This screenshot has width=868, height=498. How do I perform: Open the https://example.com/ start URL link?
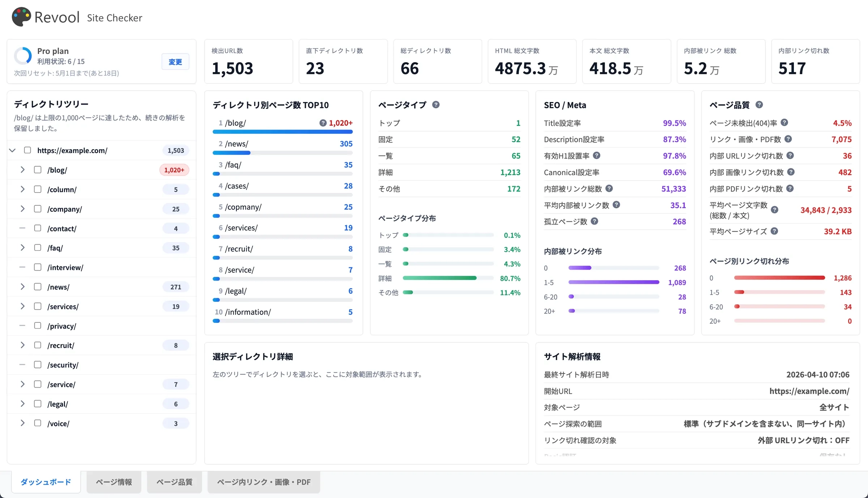tap(809, 391)
